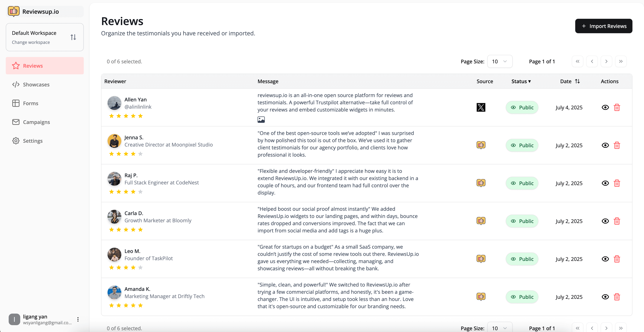This screenshot has height=332, width=644.
Task: Click "Creative Director at Moonpixel Studio" text
Action: (169, 145)
